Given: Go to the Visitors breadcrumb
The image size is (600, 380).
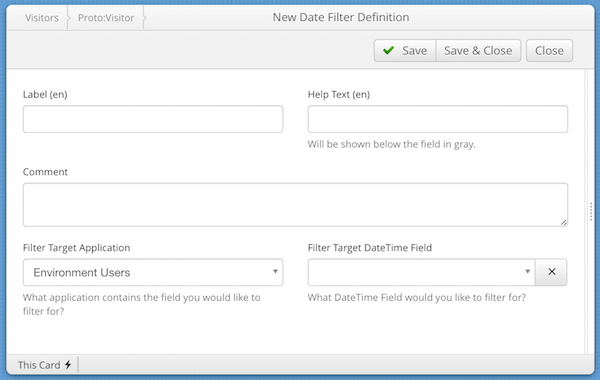Looking at the screenshot, I should tap(42, 18).
